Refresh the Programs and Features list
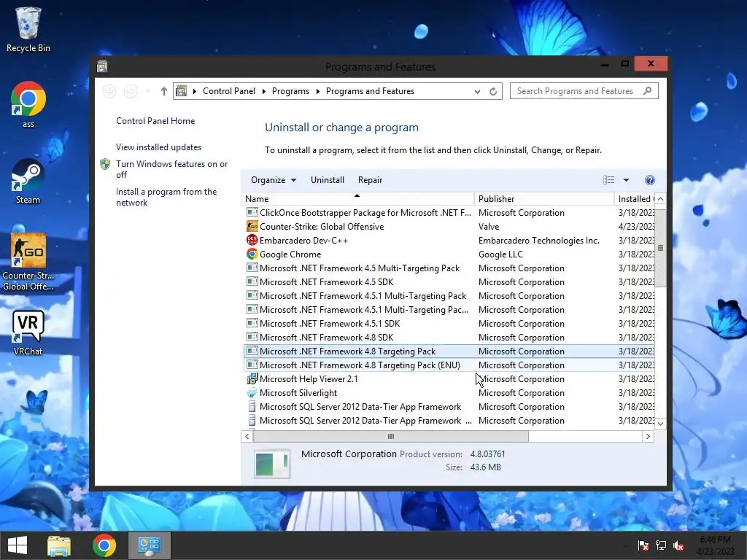The height and width of the screenshot is (560, 747). (x=493, y=91)
